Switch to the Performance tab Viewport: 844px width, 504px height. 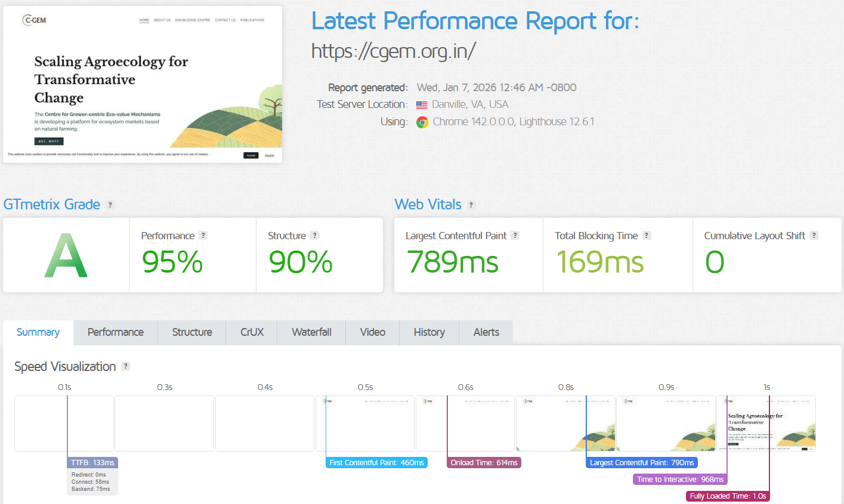pyautogui.click(x=116, y=332)
